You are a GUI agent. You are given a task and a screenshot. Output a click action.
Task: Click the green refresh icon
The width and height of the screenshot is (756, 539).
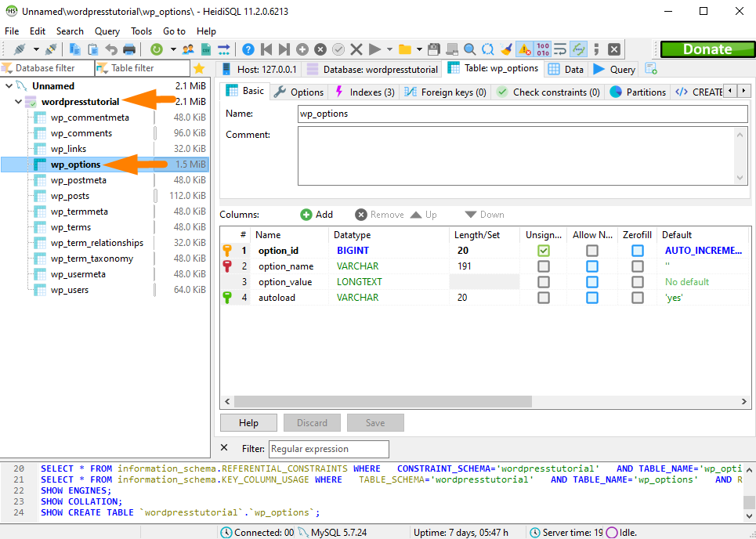[157, 49]
